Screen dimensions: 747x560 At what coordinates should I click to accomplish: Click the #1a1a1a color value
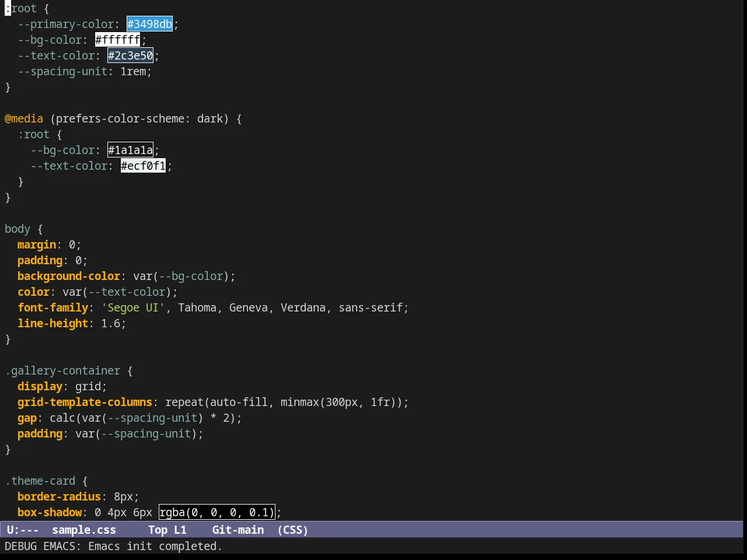(x=130, y=150)
